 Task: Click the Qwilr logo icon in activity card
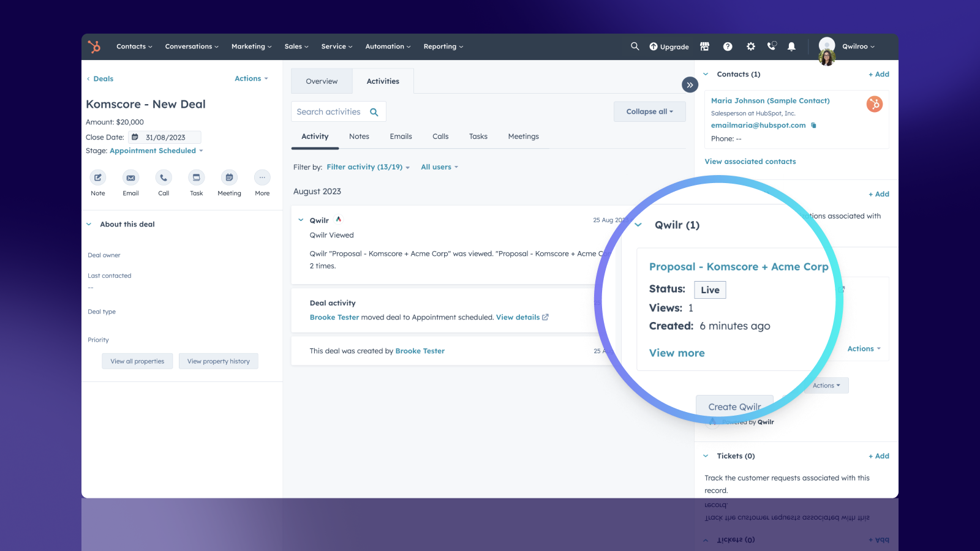pyautogui.click(x=338, y=219)
